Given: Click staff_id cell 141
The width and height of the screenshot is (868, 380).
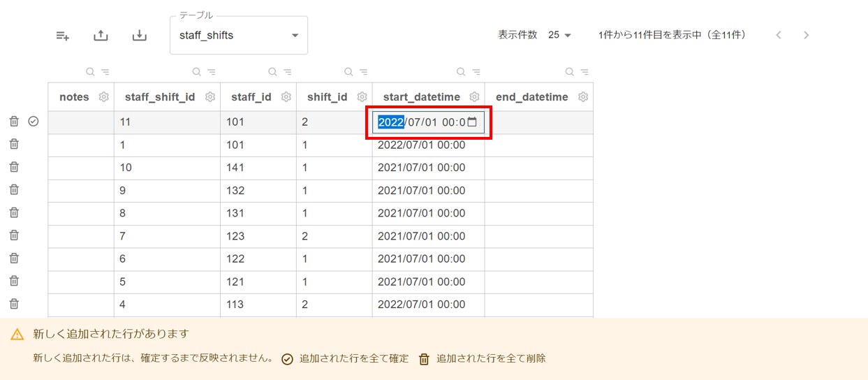Looking at the screenshot, I should (258, 168).
